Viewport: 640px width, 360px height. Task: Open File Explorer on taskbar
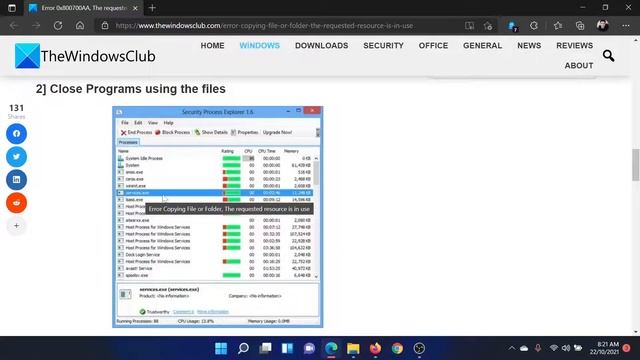pyautogui.click(x=353, y=348)
